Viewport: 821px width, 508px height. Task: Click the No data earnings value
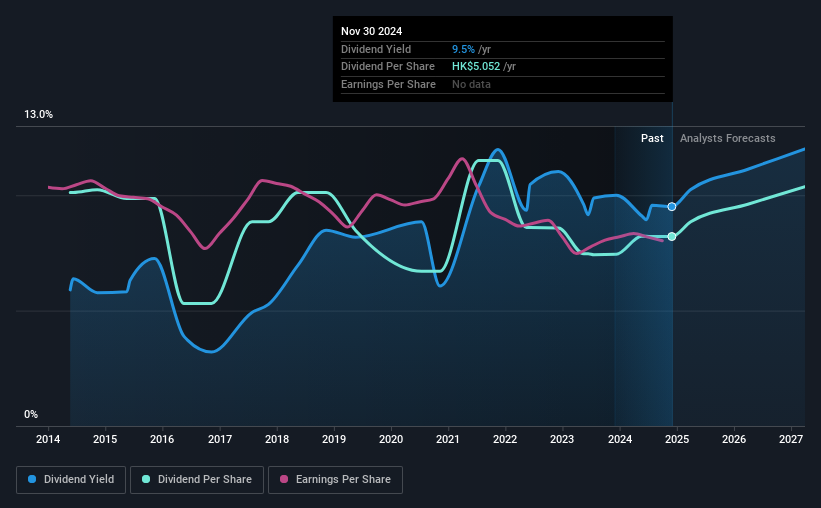(471, 84)
